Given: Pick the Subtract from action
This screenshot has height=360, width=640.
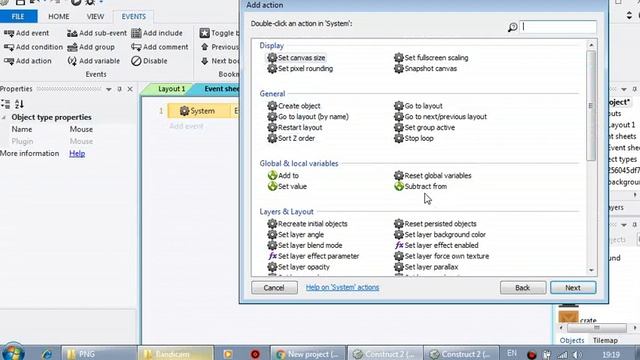Looking at the screenshot, I should (x=420, y=187).
